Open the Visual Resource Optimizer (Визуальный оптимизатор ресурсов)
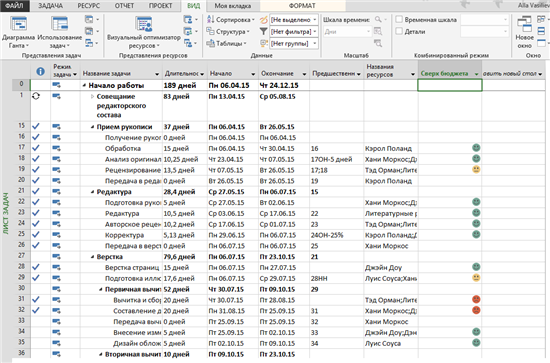Viewport: 550px width, 363px height. (x=144, y=32)
